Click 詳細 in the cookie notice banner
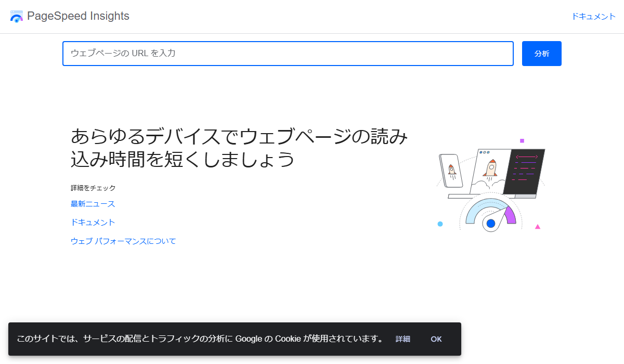624x364 pixels. tap(402, 339)
